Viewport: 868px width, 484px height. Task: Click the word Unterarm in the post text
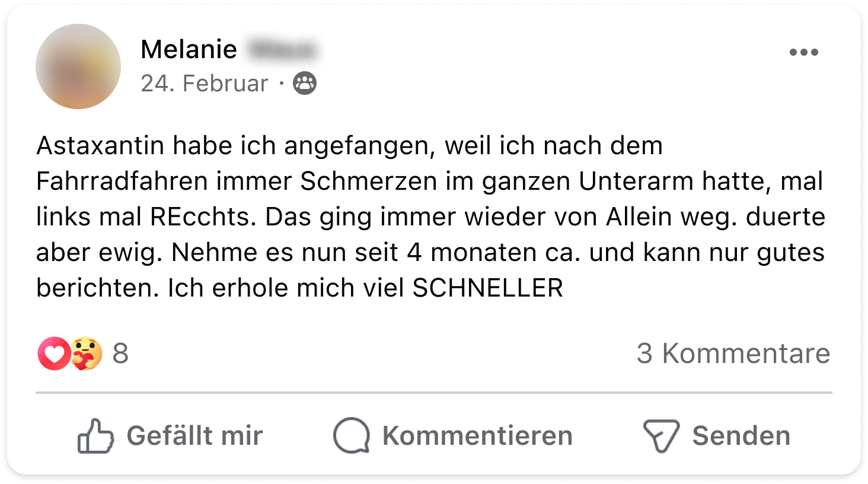(636, 181)
